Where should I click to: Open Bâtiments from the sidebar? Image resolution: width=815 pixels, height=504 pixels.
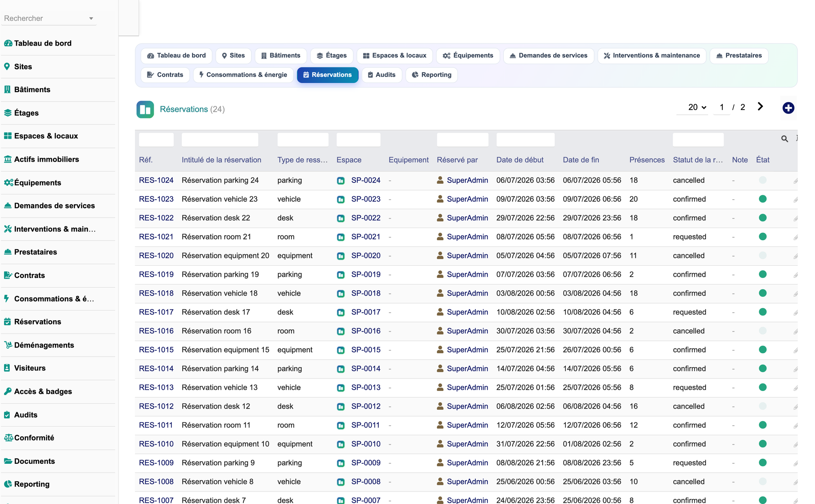coord(27,90)
